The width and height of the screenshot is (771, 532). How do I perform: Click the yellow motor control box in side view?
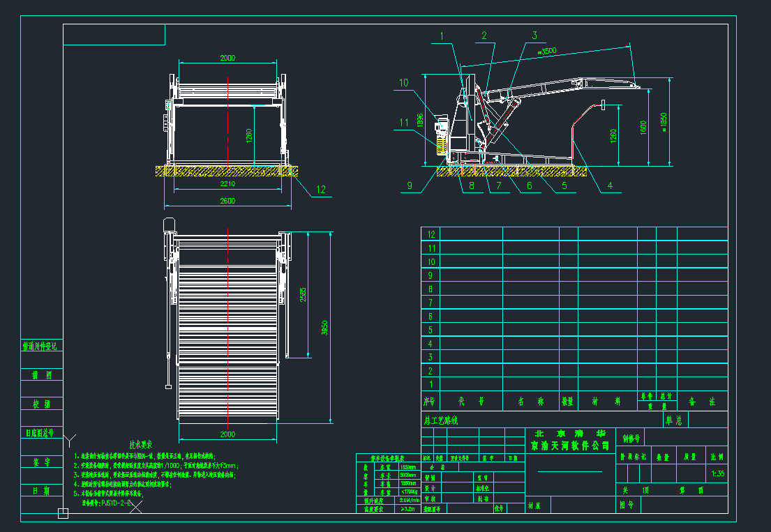click(x=442, y=144)
